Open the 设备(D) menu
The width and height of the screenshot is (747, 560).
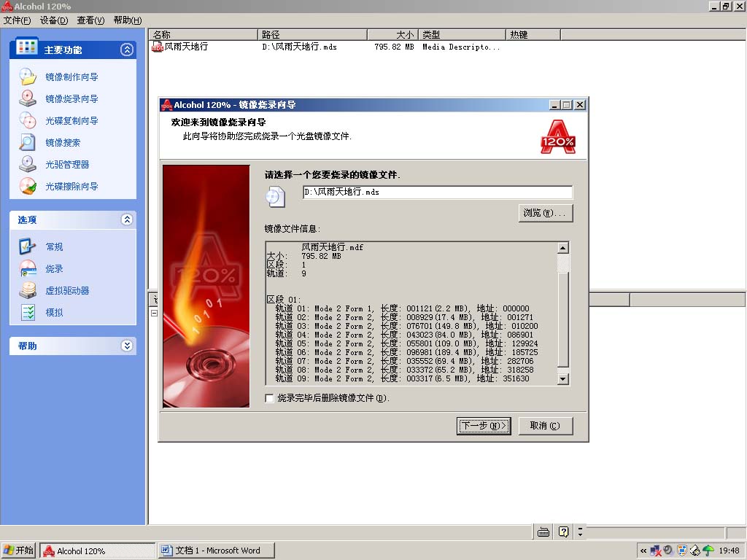pyautogui.click(x=54, y=20)
